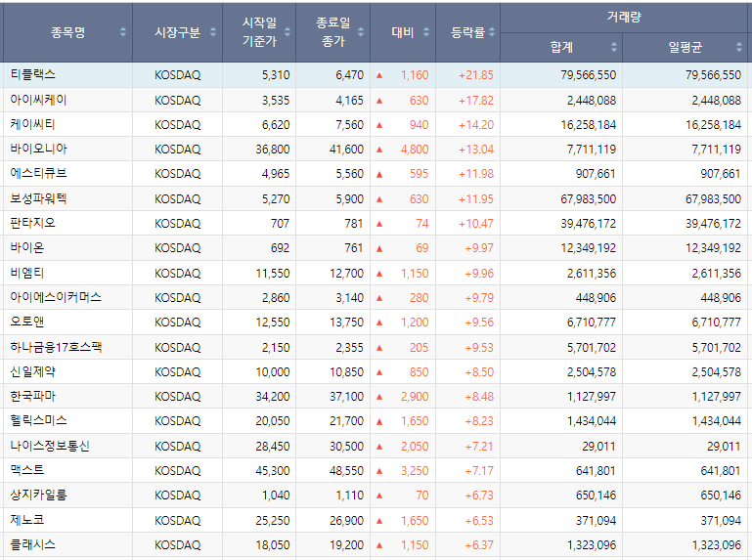Select stock name 나이스정보통신
The height and width of the screenshot is (560, 752).
point(50,447)
